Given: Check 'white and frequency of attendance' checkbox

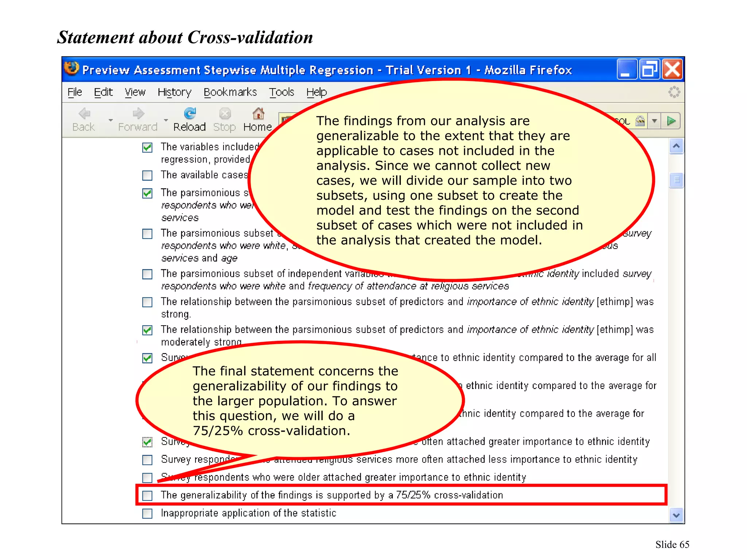Looking at the screenshot, I should pos(147,274).
